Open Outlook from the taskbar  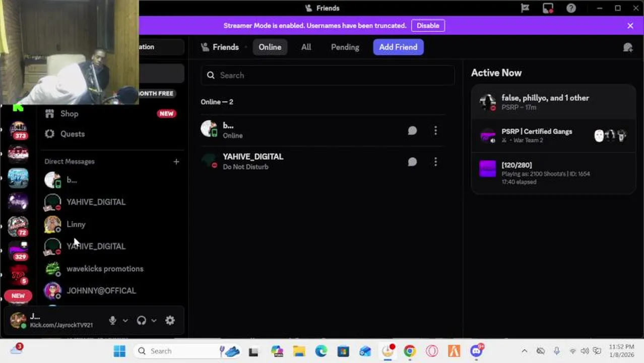pyautogui.click(x=365, y=351)
